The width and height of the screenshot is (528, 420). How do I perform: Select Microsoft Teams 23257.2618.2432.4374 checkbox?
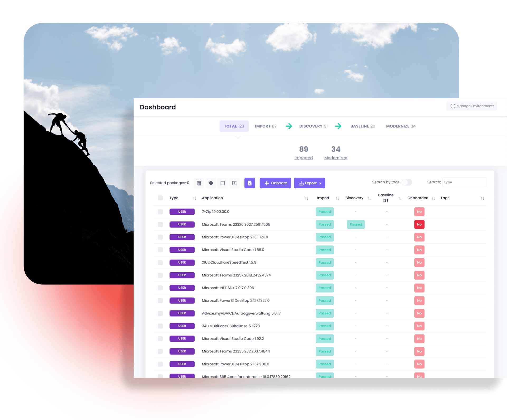click(160, 275)
